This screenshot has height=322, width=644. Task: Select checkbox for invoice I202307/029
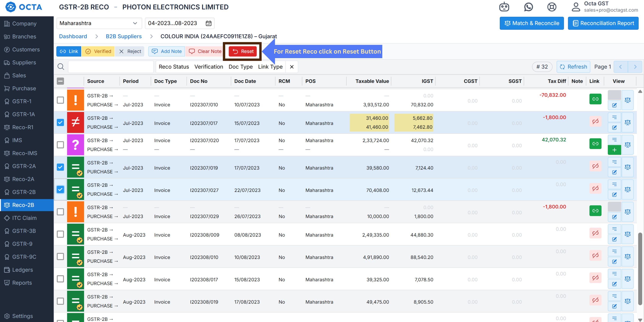tap(60, 212)
